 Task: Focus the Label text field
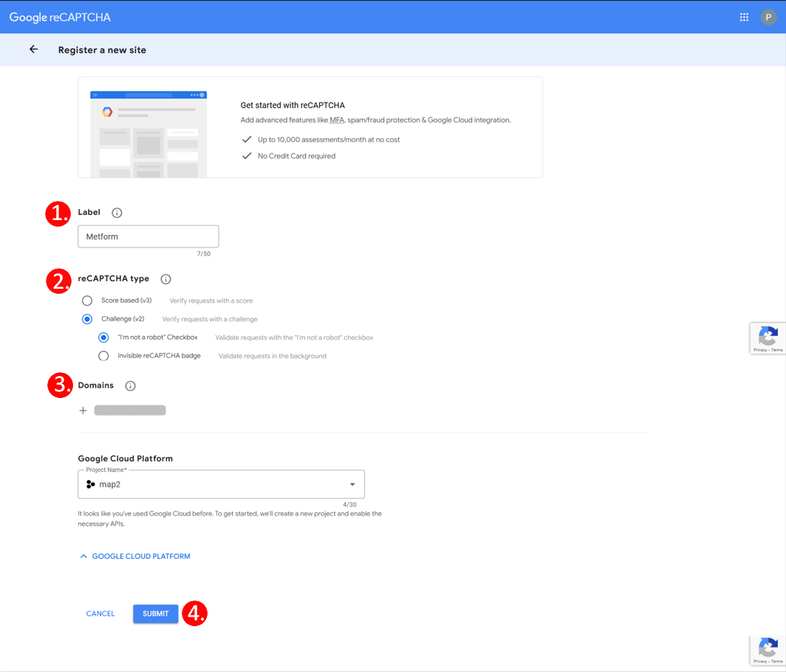coord(148,236)
